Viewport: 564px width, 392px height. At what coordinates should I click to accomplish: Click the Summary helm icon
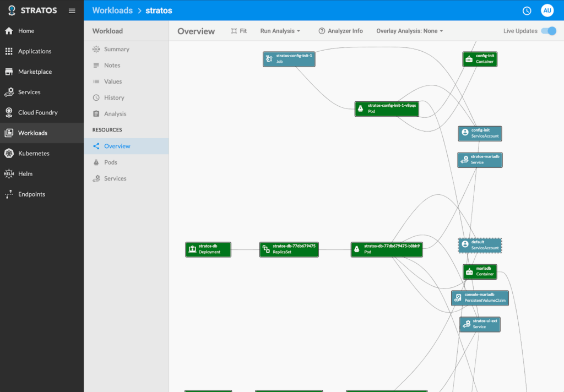pyautogui.click(x=96, y=49)
